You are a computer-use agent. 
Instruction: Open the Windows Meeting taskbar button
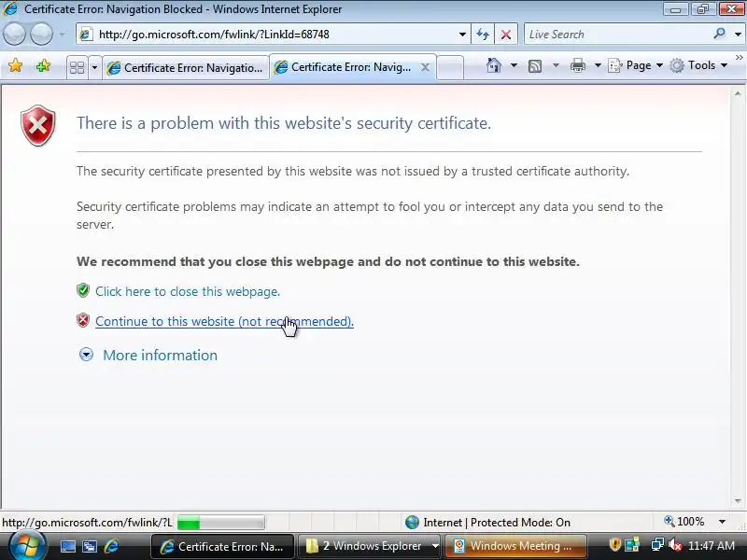(516, 546)
